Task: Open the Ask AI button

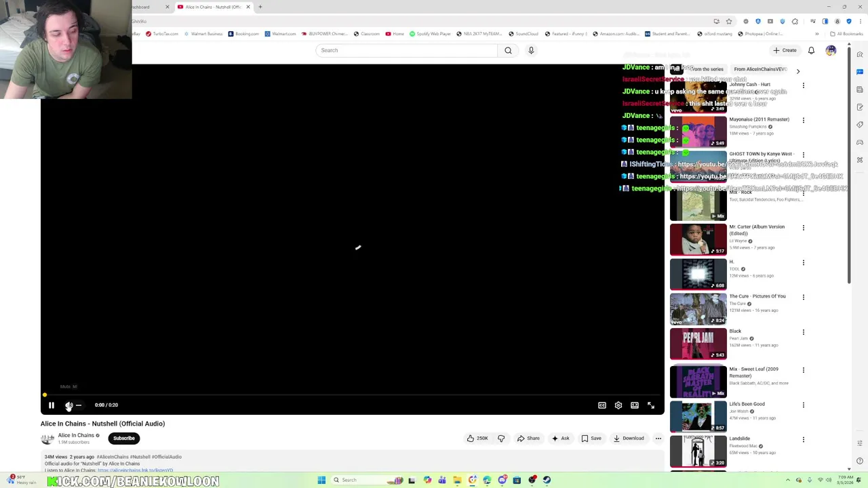Action: coord(560,439)
